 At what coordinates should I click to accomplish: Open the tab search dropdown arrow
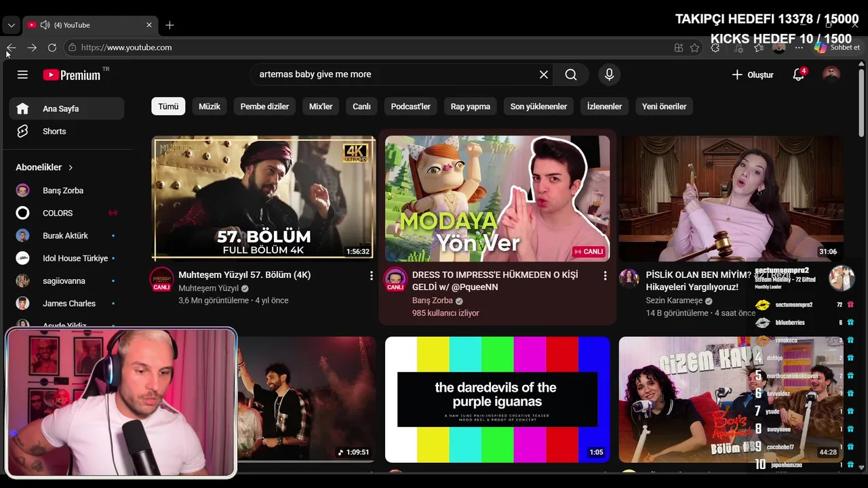pos(11,25)
